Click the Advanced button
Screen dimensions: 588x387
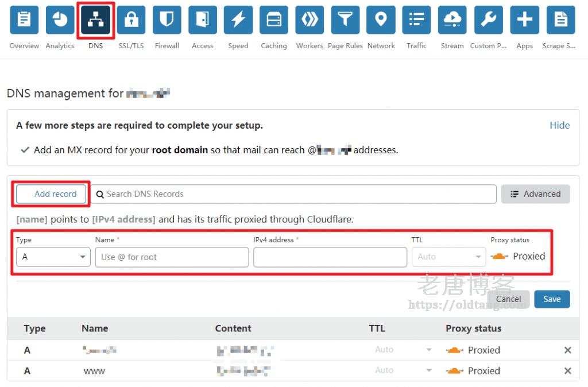click(x=536, y=194)
